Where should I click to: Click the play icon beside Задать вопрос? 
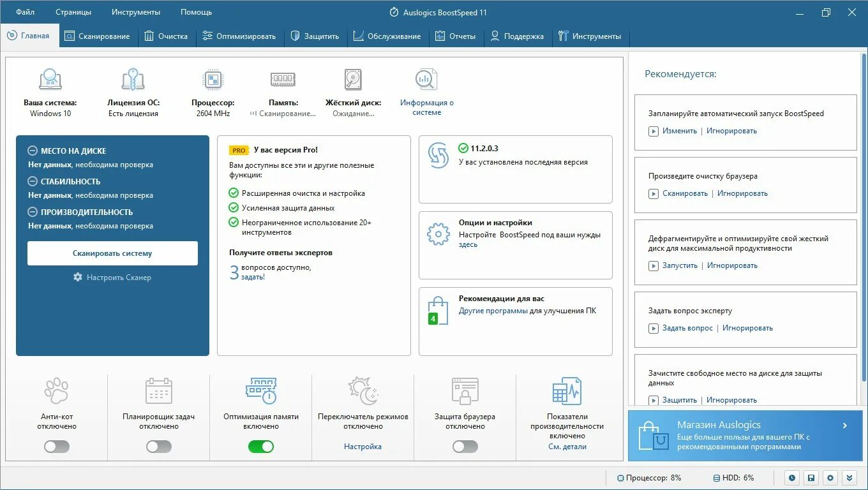654,328
